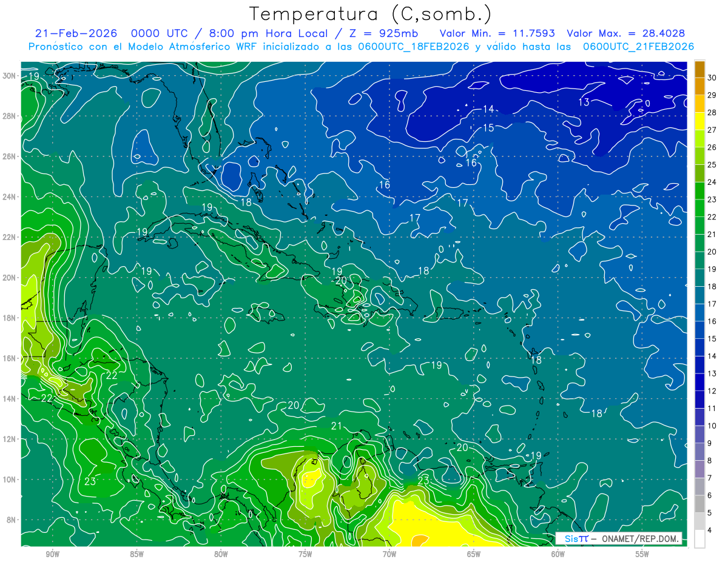
Task: Click the colorbar tick label '10'
Action: [712, 426]
